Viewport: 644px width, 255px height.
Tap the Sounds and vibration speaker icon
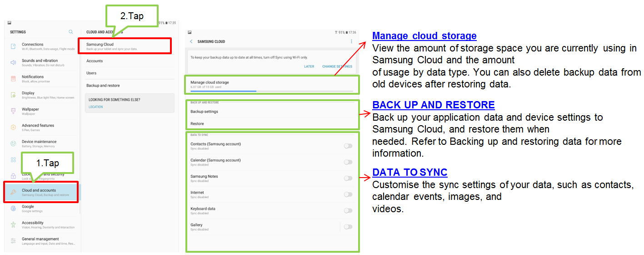[x=13, y=62]
